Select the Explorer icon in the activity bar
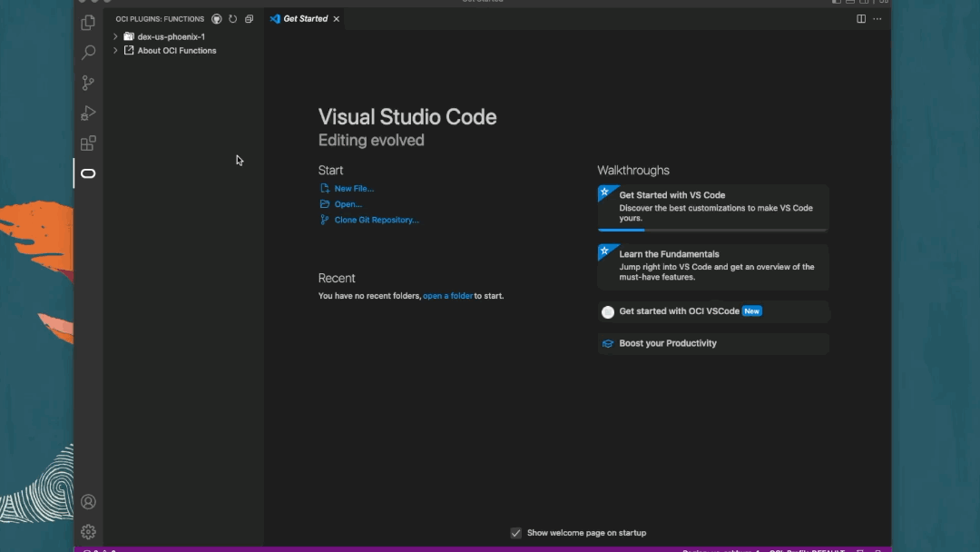This screenshot has height=552, width=980. tap(88, 22)
